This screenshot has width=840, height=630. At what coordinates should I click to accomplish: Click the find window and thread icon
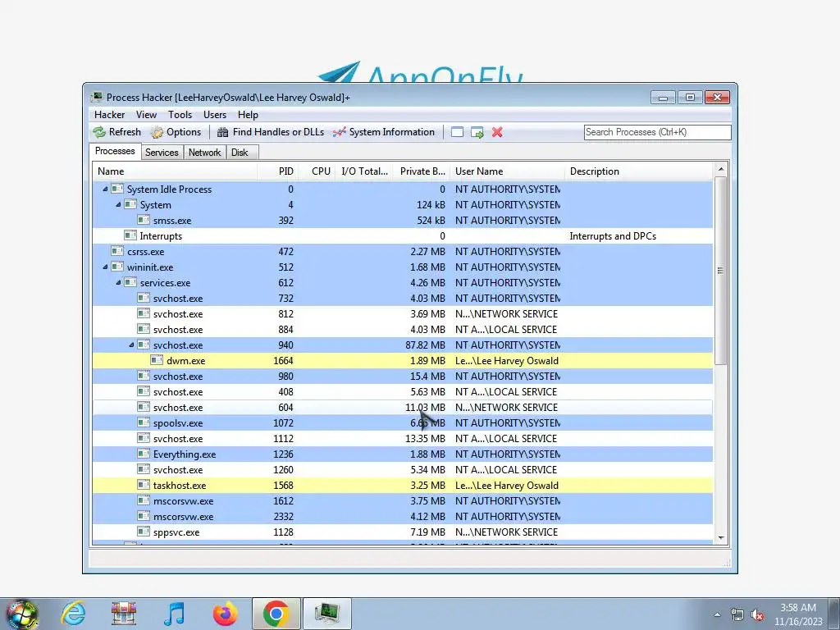477,132
